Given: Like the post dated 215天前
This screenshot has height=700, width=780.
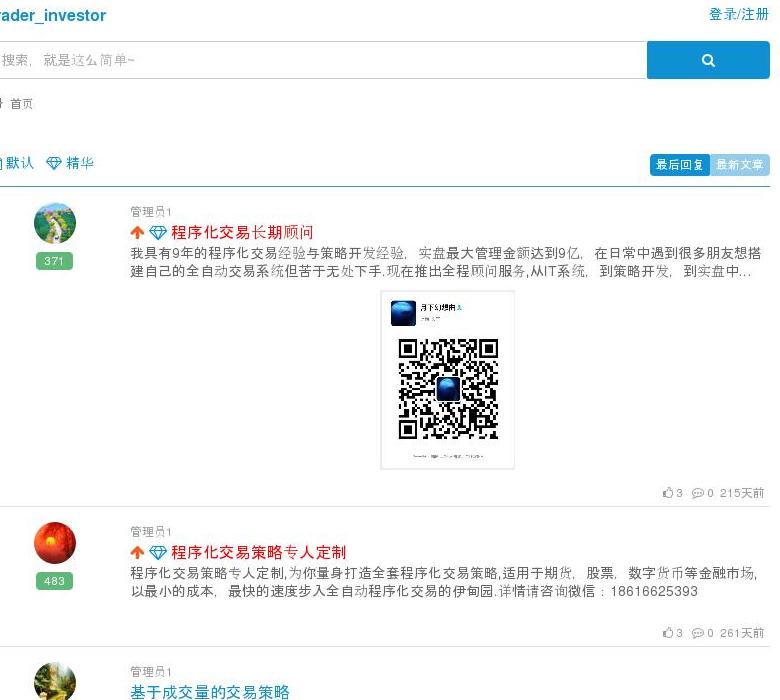Looking at the screenshot, I should tap(668, 493).
